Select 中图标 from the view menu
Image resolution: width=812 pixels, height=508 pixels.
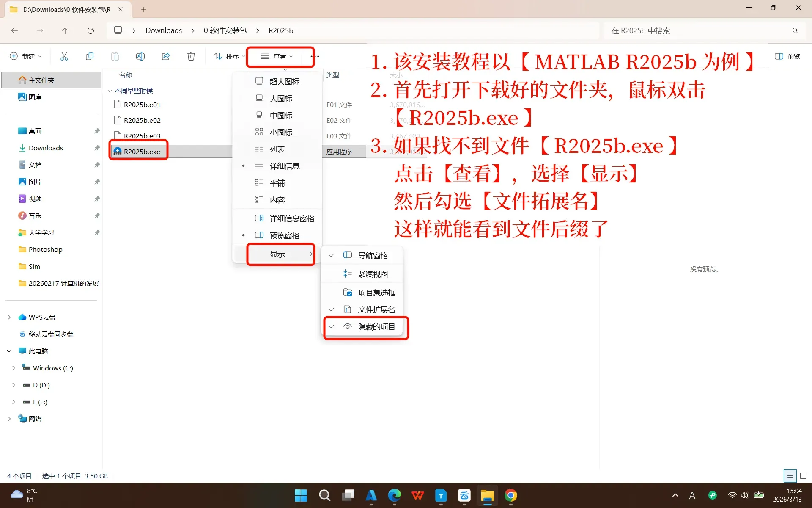tap(280, 115)
